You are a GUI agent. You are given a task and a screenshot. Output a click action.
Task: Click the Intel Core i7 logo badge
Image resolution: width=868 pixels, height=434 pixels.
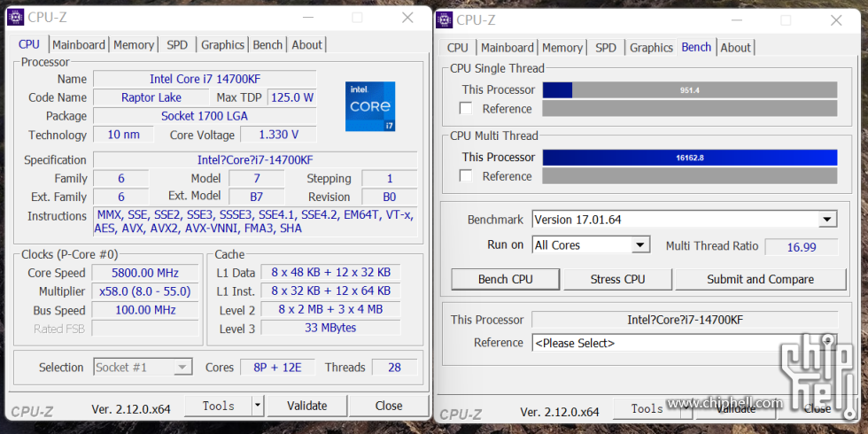click(x=370, y=106)
